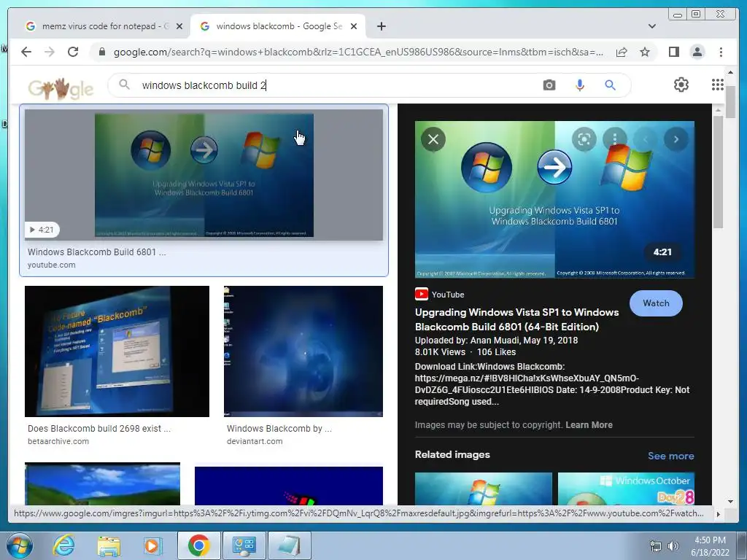Click the Chrome taskbar icon
The height and width of the screenshot is (560, 747).
click(x=198, y=545)
